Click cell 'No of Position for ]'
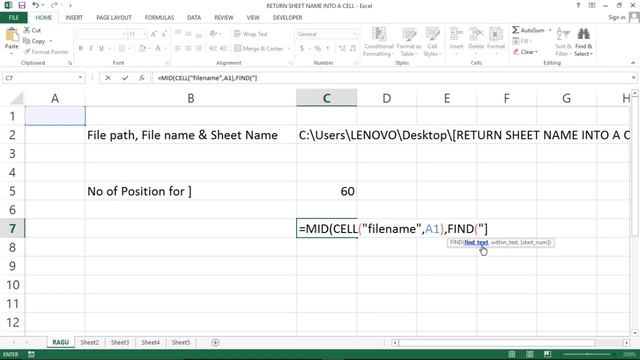The image size is (640, 360). pos(191,191)
